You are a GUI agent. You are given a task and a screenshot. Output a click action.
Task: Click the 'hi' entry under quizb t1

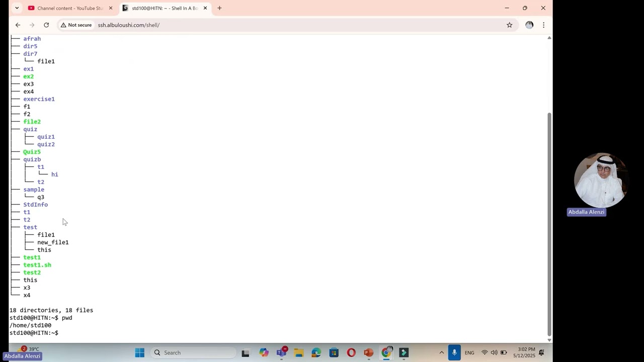point(54,174)
